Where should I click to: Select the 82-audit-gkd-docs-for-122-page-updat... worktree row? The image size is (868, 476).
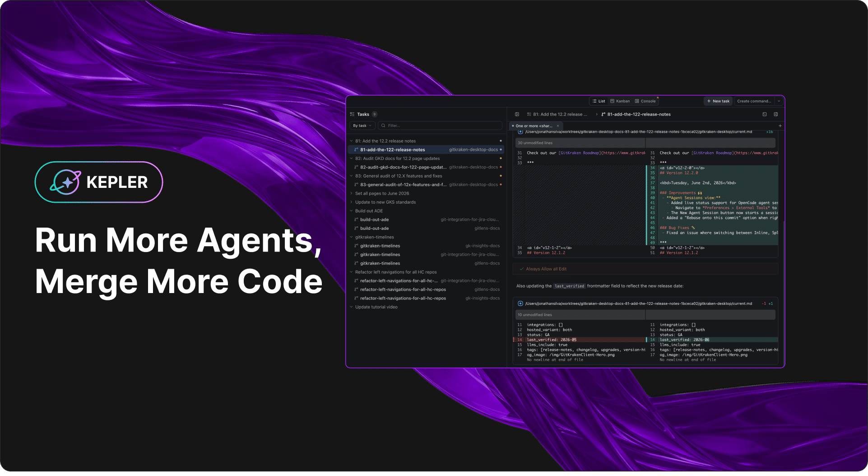click(426, 167)
